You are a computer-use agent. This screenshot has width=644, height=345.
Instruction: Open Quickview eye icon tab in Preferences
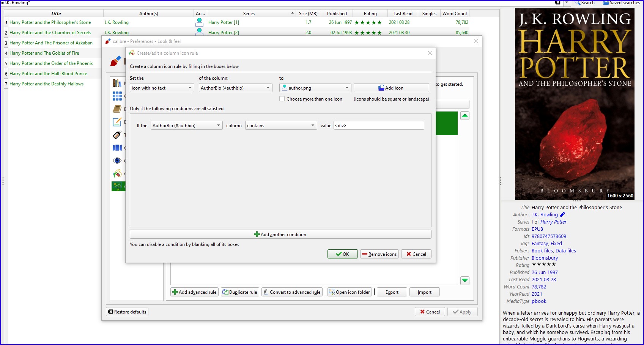click(117, 161)
